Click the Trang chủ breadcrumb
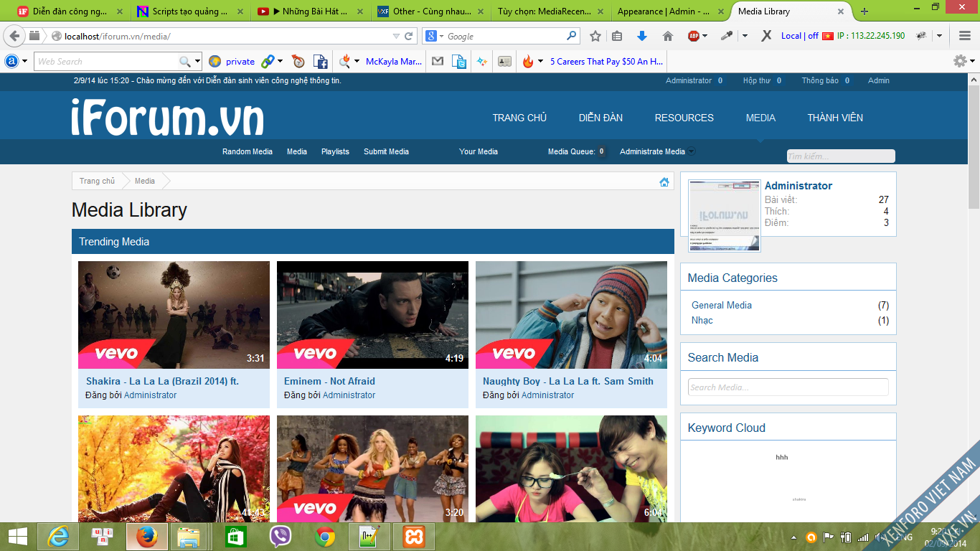The image size is (980, 551). pyautogui.click(x=97, y=182)
